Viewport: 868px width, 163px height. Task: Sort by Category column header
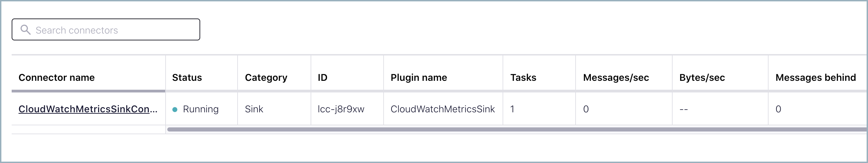point(266,77)
